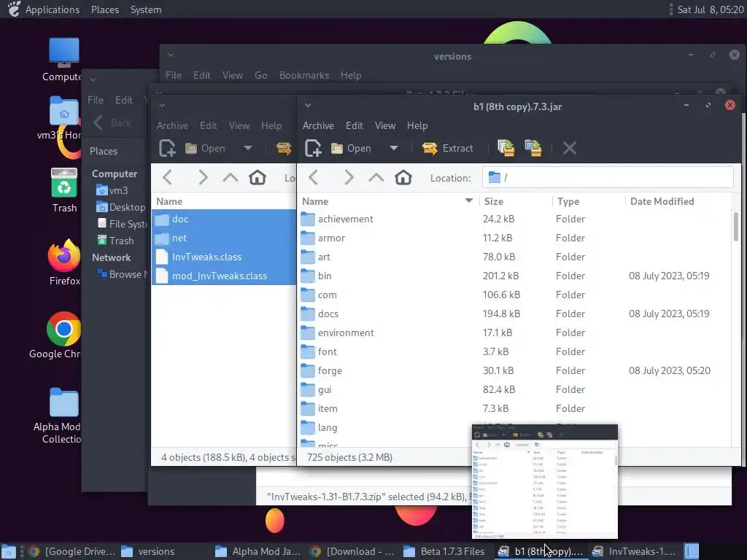The width and height of the screenshot is (747, 560).
Task: Sort by the Name column in the b1 jar window
Action: click(x=387, y=201)
